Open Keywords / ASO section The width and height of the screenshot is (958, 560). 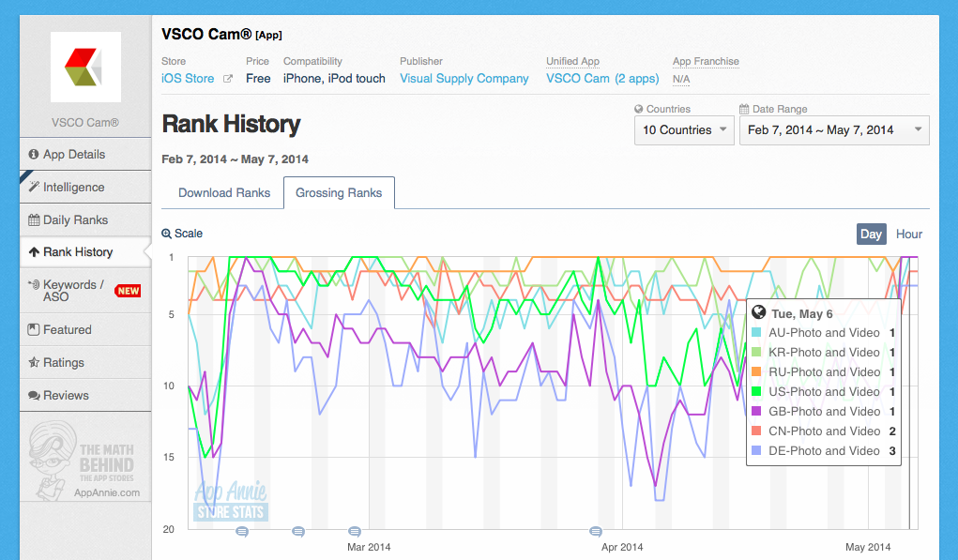(x=85, y=291)
